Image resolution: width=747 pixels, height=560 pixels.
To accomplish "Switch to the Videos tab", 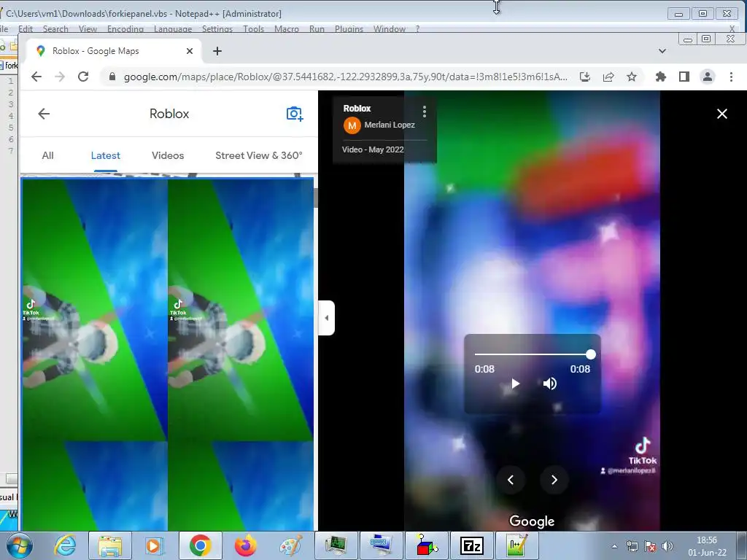I will click(x=168, y=155).
